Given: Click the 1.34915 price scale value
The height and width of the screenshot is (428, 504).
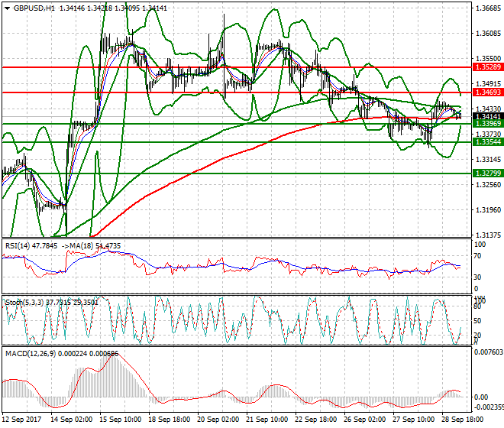Looking at the screenshot, I should 488,83.
